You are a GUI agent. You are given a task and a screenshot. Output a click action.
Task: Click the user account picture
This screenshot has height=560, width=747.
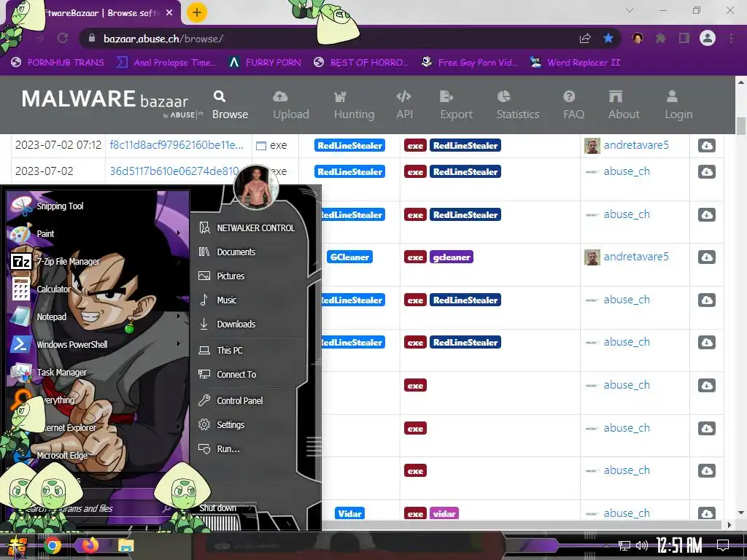click(256, 187)
